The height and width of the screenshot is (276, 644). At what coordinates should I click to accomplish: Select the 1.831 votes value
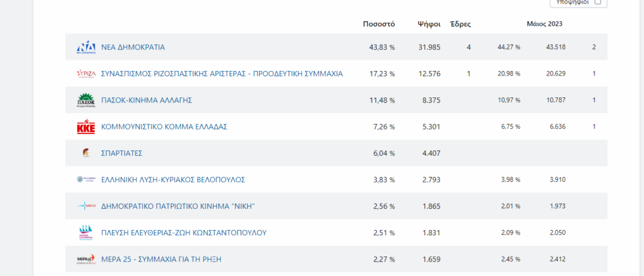tap(431, 233)
